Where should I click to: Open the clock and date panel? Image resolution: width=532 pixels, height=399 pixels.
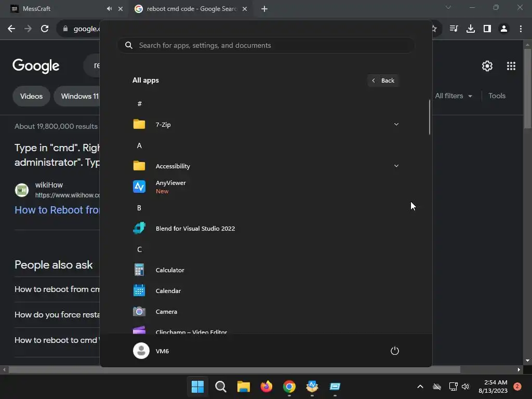(493, 387)
